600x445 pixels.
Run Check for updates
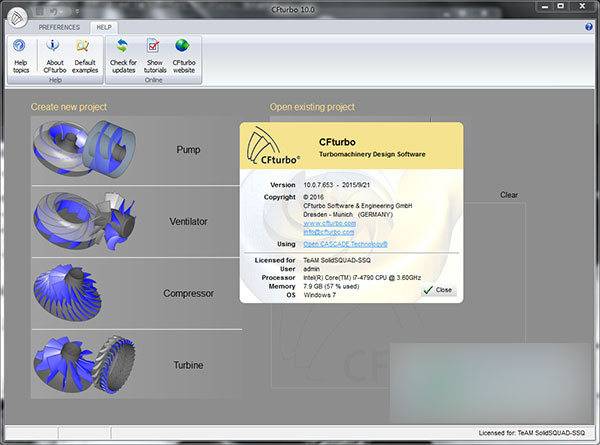pyautogui.click(x=123, y=56)
